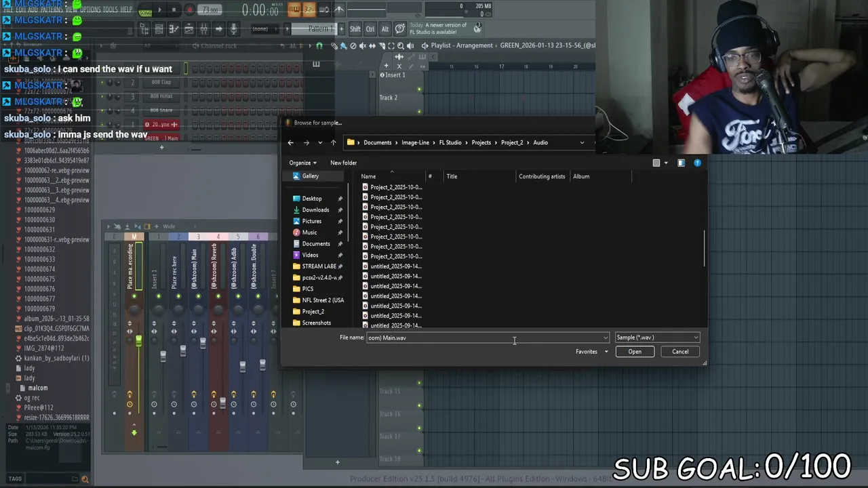
Task: Click the Projects breadcrumb in the address bar
Action: pos(481,142)
